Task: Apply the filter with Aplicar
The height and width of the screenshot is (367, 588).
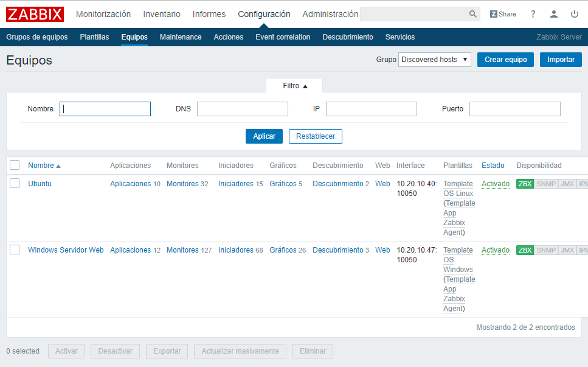Action: (264, 136)
